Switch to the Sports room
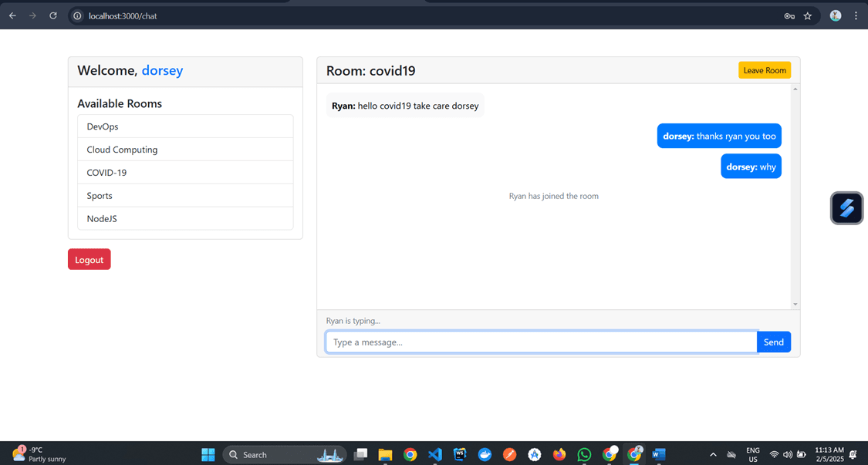The width and height of the screenshot is (868, 465). [x=185, y=196]
